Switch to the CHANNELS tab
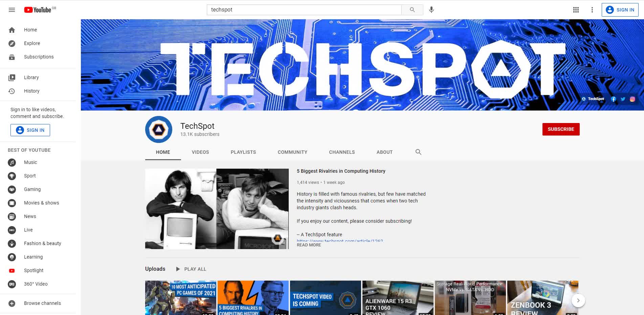Screen dimensions: 644x315 (342, 152)
